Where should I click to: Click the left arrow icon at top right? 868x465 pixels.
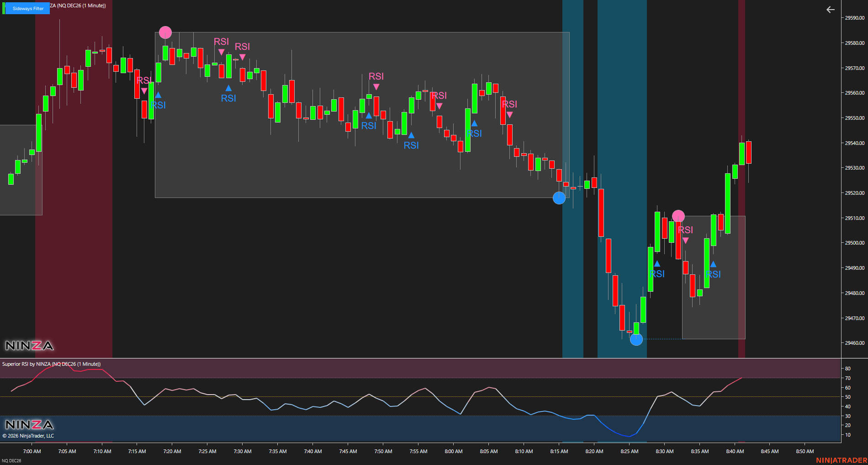tap(831, 10)
